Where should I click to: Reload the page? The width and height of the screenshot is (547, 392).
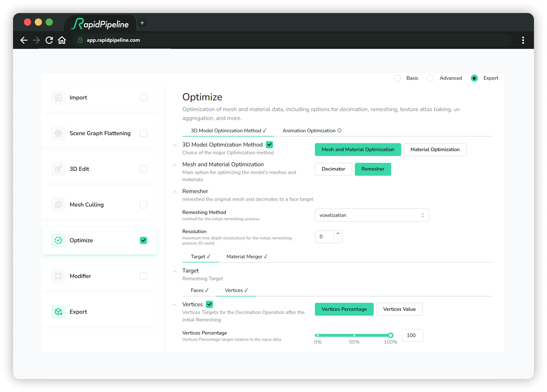coord(49,40)
